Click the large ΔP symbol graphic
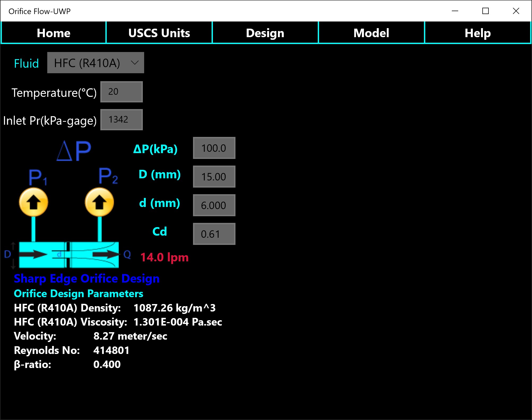Screen dimensions: 532x420 74,151
